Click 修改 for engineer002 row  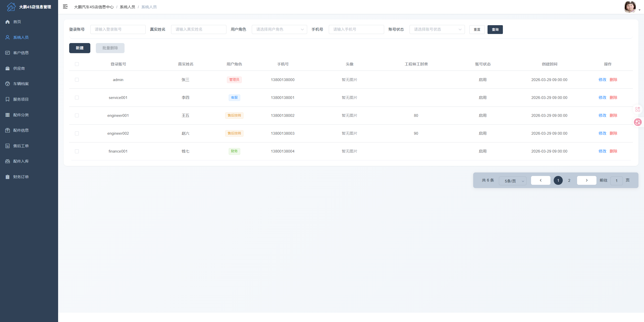[602, 133]
